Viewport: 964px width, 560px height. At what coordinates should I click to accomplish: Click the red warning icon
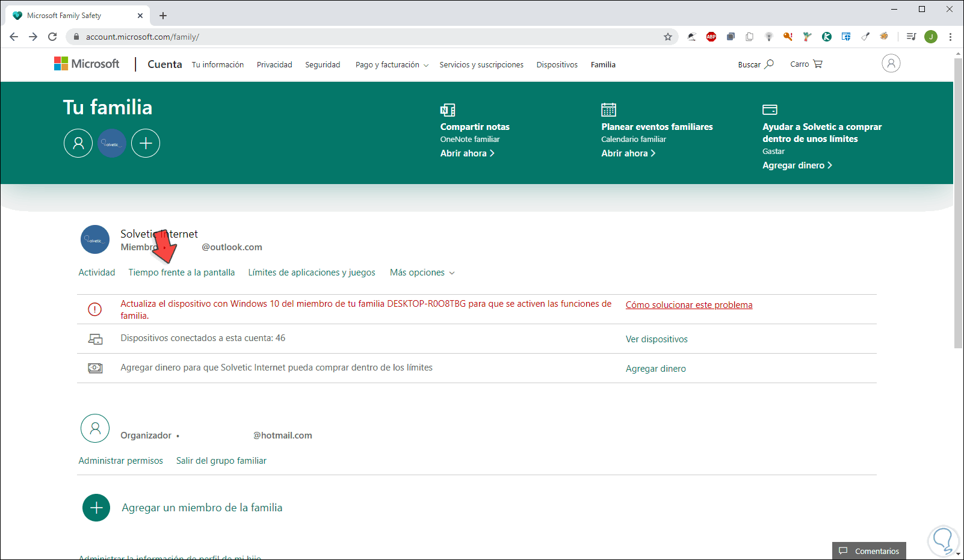(95, 309)
